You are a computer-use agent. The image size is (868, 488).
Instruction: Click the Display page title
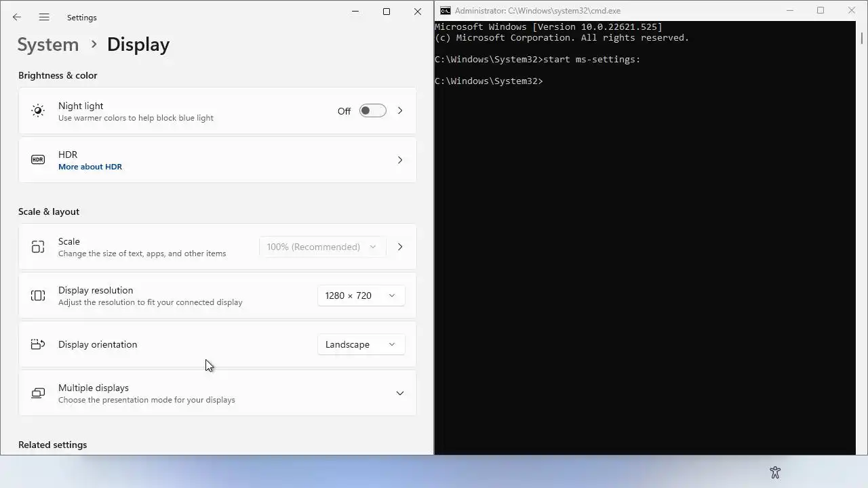(x=138, y=45)
